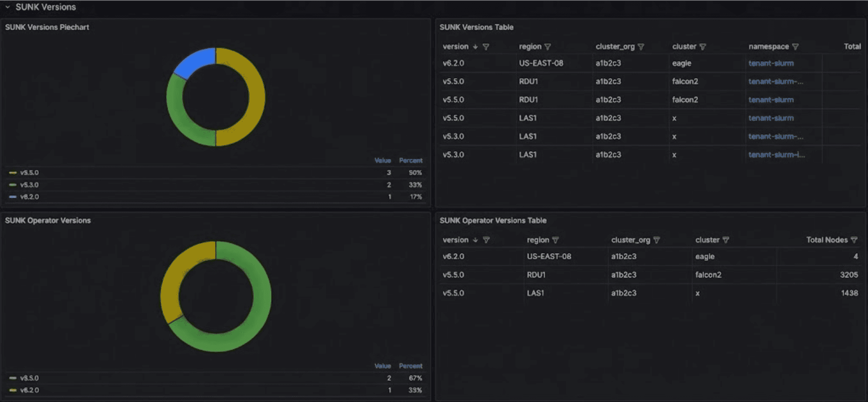The width and height of the screenshot is (868, 402).
Task: Toggle v5.5.0 series in SUNK Versions Piechart legend
Action: tap(29, 173)
